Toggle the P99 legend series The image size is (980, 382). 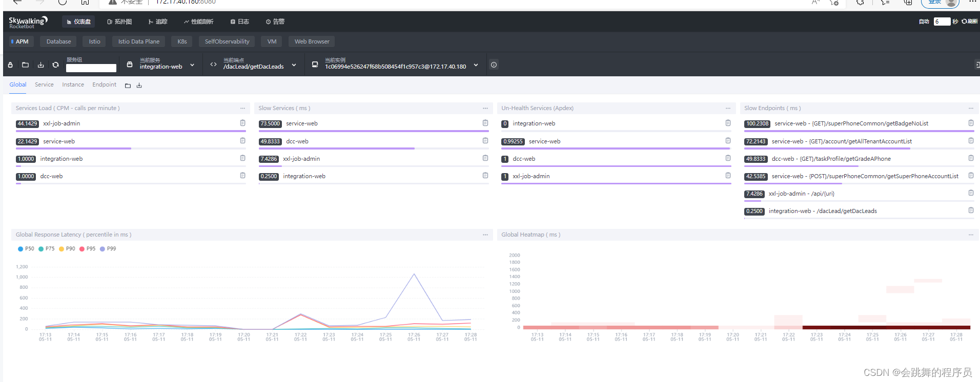coord(108,249)
